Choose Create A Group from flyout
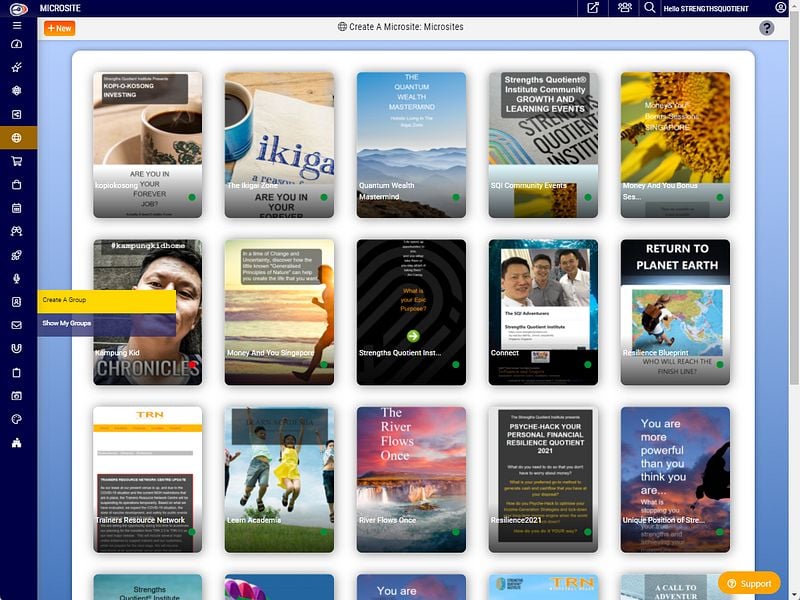Screen dimensions: 800x600 pyautogui.click(x=107, y=300)
